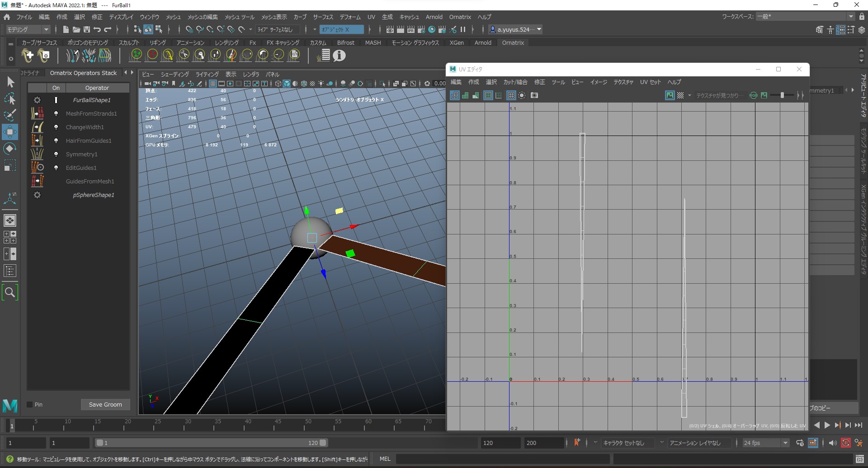Click the UV Editor RGB channels icon
The width and height of the screenshot is (868, 468).
point(754,95)
